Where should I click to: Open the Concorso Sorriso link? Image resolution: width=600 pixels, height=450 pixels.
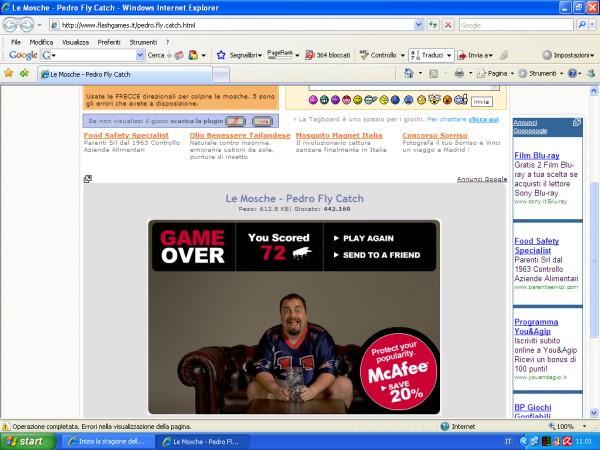pos(435,135)
